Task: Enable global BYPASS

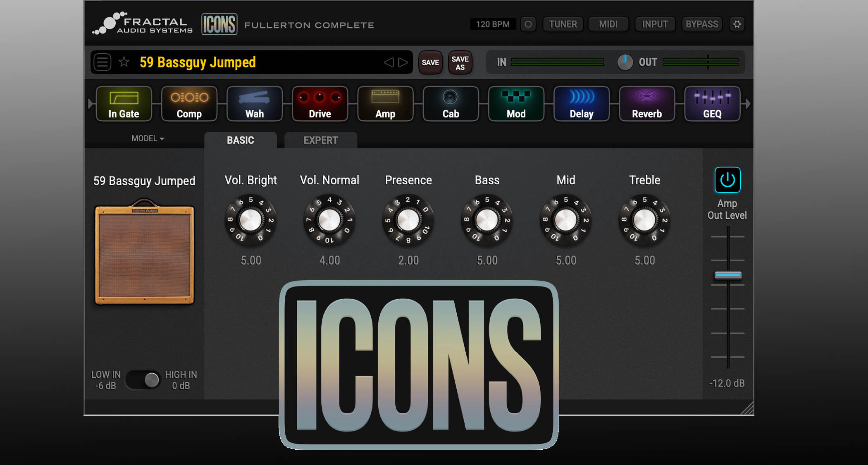Action: [701, 24]
